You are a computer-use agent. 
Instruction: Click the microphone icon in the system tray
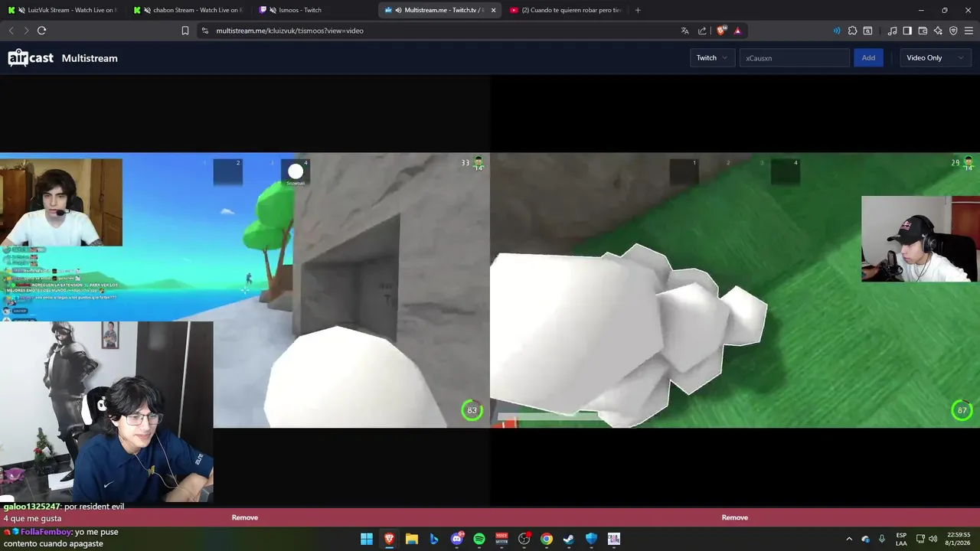point(882,539)
